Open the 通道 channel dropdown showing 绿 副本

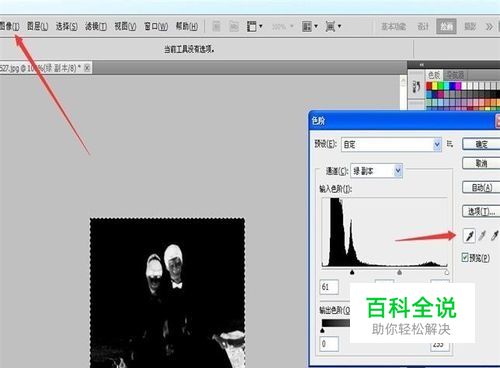[377, 171]
